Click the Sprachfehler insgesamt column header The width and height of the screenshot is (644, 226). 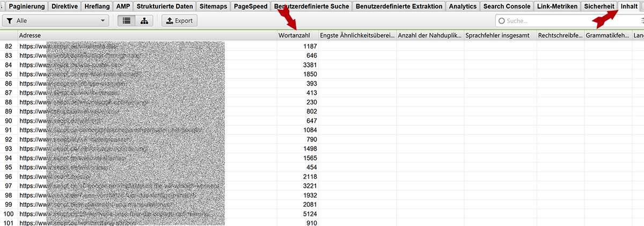(x=500, y=35)
